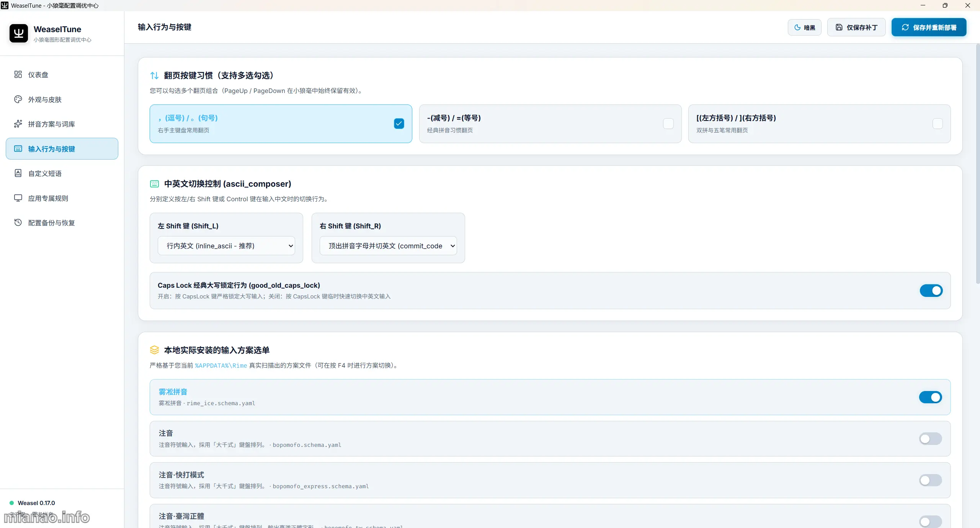The width and height of the screenshot is (980, 528).
Task: Open the 右 Shift 键 (Shift_R) dropdown
Action: pyautogui.click(x=388, y=246)
